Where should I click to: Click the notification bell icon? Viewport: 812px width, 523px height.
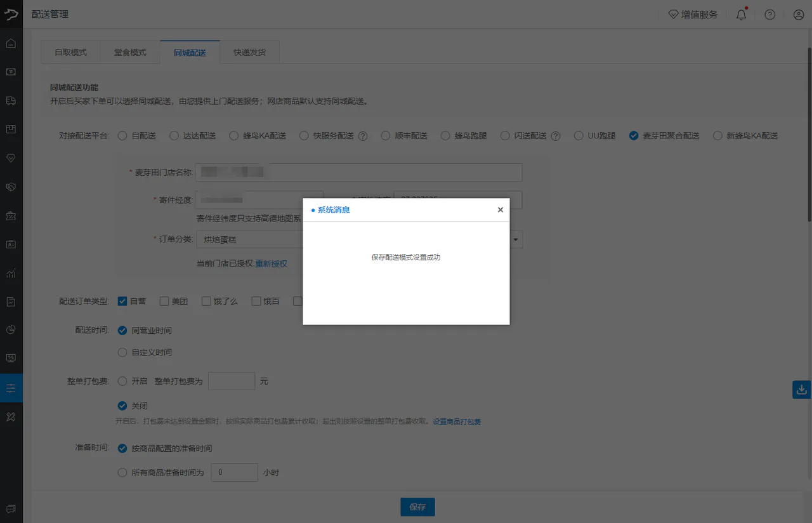[741, 14]
